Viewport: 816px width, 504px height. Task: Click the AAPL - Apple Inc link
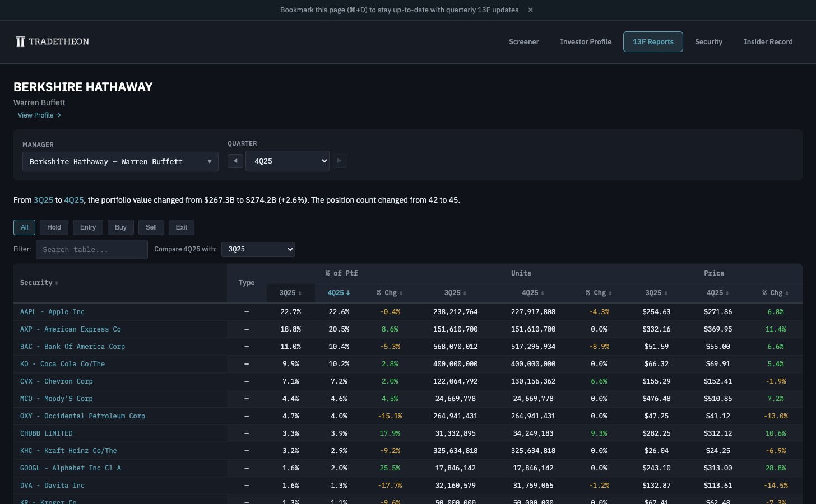pyautogui.click(x=52, y=312)
